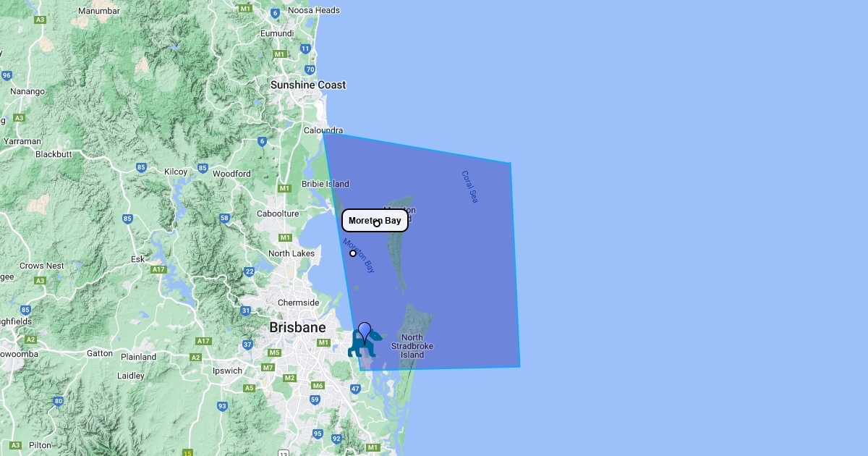Image resolution: width=868 pixels, height=456 pixels.
Task: Select the blue animal icon beside the pin
Action: point(362,345)
